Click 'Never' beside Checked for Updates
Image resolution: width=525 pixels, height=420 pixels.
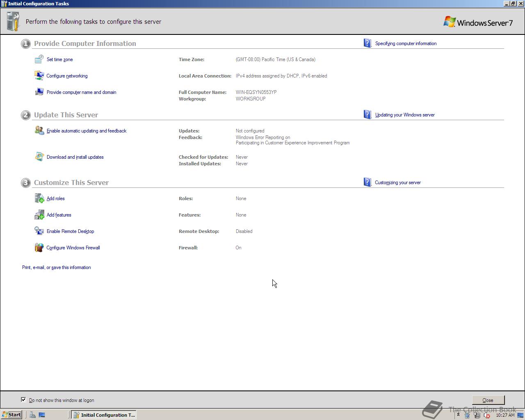pyautogui.click(x=242, y=157)
